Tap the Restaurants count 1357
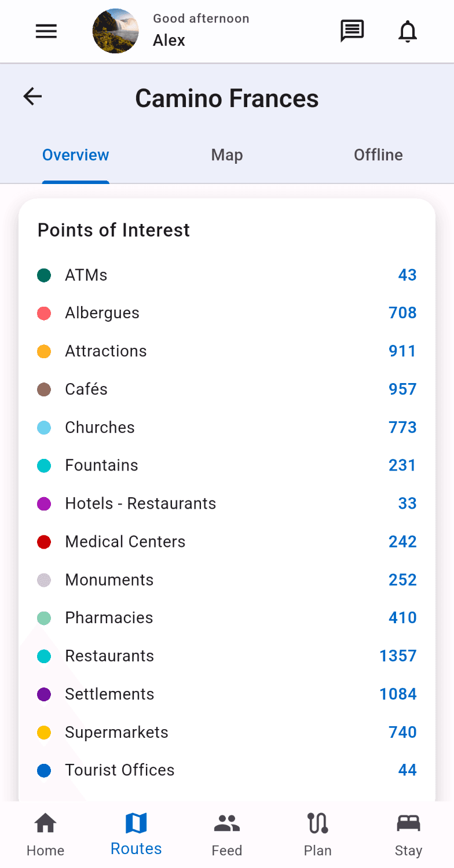454x868 pixels. (398, 656)
